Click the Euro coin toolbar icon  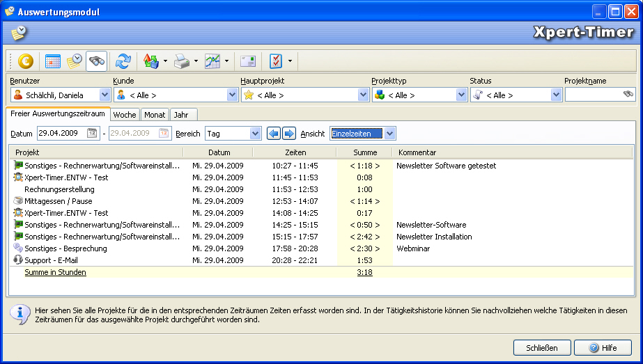tap(25, 61)
